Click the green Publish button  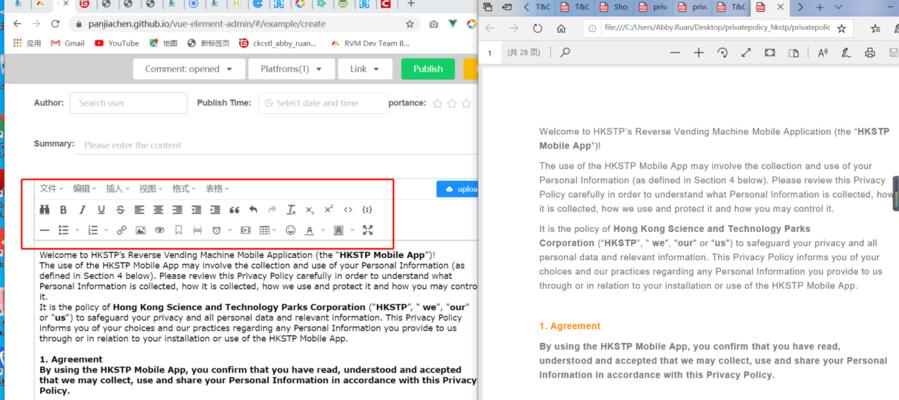click(428, 69)
